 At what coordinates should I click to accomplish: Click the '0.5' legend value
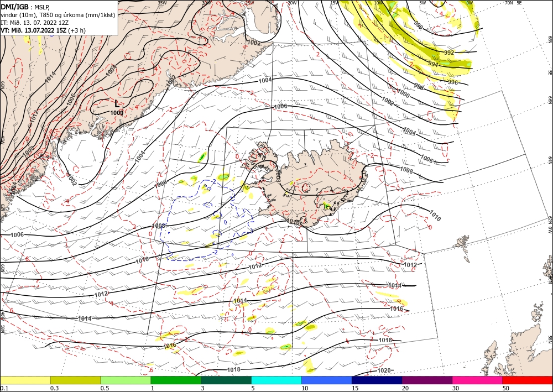point(105,388)
